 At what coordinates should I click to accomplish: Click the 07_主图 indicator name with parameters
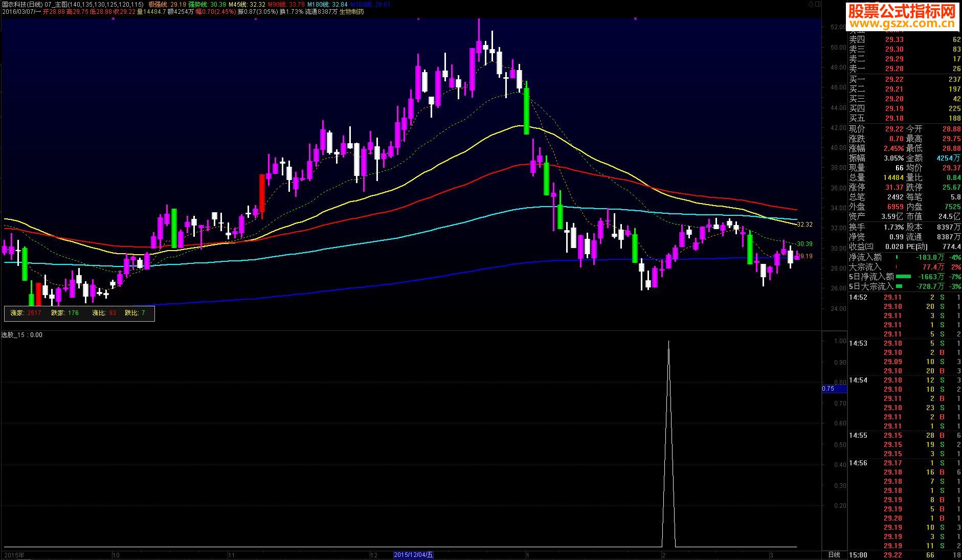95,4
